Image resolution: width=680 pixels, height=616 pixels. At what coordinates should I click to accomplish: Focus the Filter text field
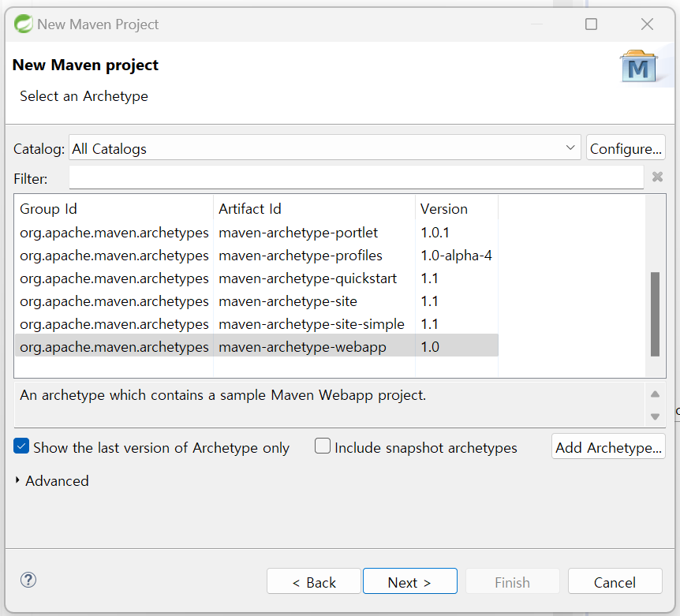(356, 177)
